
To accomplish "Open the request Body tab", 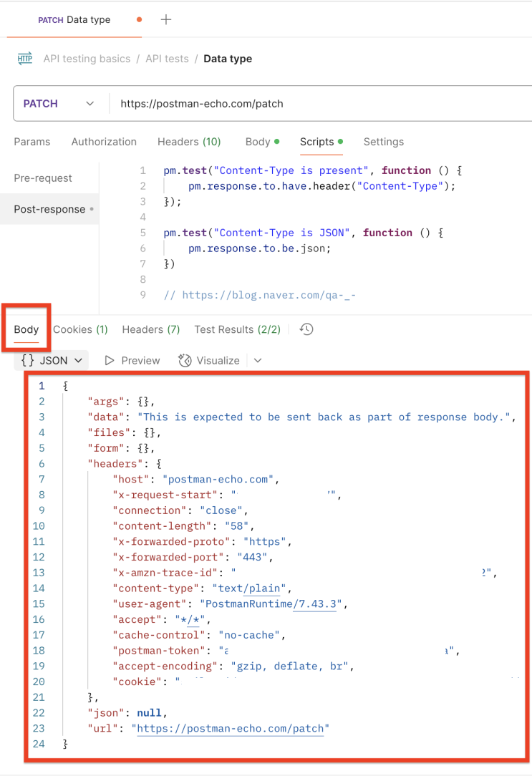I will click(262, 142).
